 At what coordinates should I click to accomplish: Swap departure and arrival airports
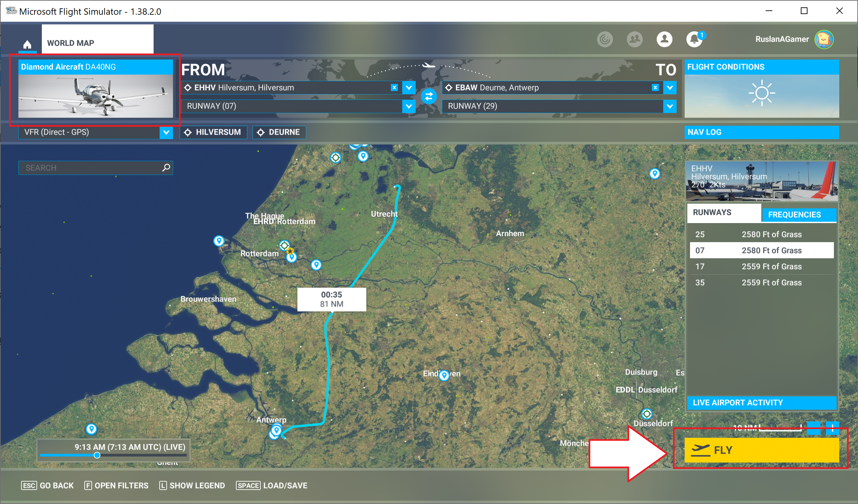pyautogui.click(x=429, y=97)
